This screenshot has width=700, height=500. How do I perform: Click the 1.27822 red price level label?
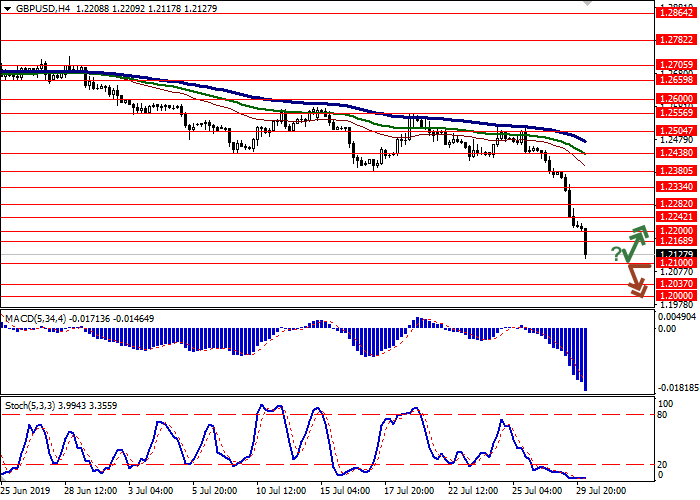tap(676, 41)
